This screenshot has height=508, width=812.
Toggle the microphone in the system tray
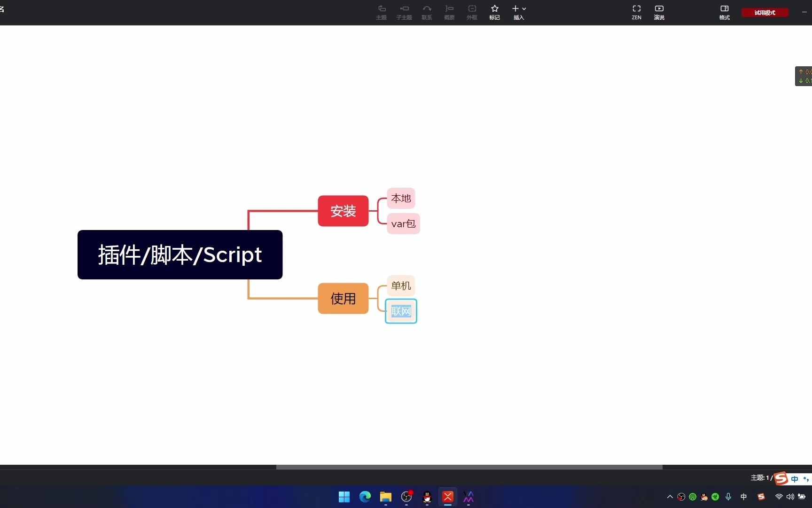(728, 497)
